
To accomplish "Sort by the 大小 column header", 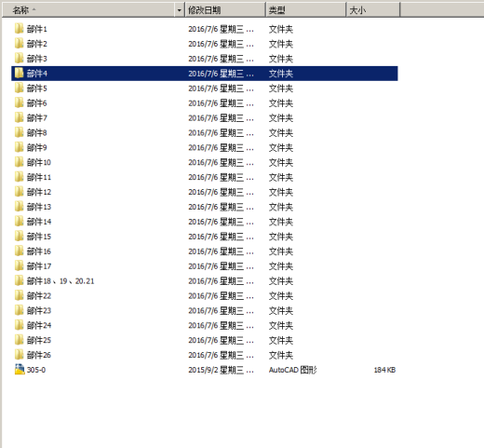I will click(x=373, y=10).
